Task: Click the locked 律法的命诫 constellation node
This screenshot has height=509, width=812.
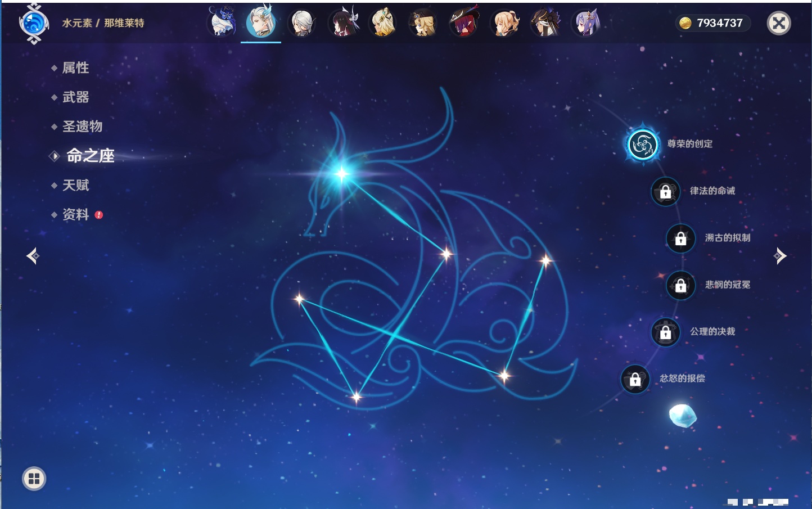Action: coord(665,192)
